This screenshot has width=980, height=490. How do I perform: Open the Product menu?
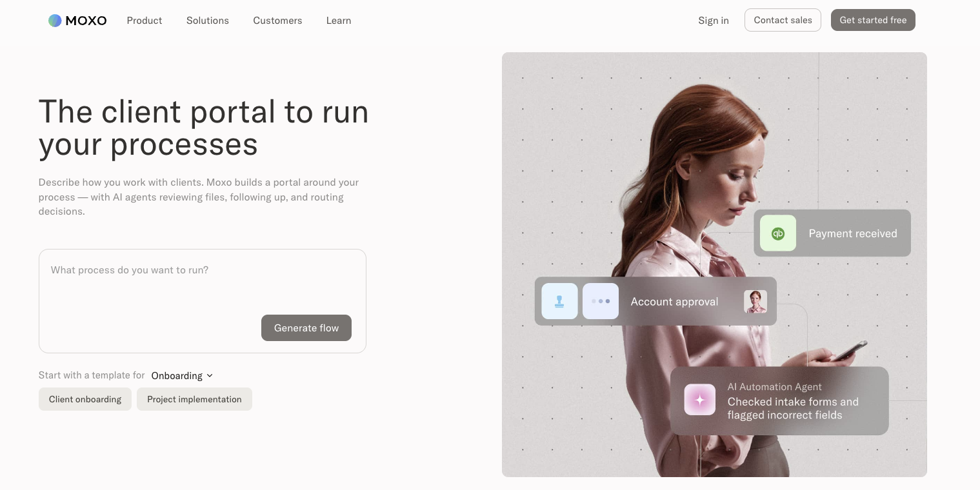145,21
